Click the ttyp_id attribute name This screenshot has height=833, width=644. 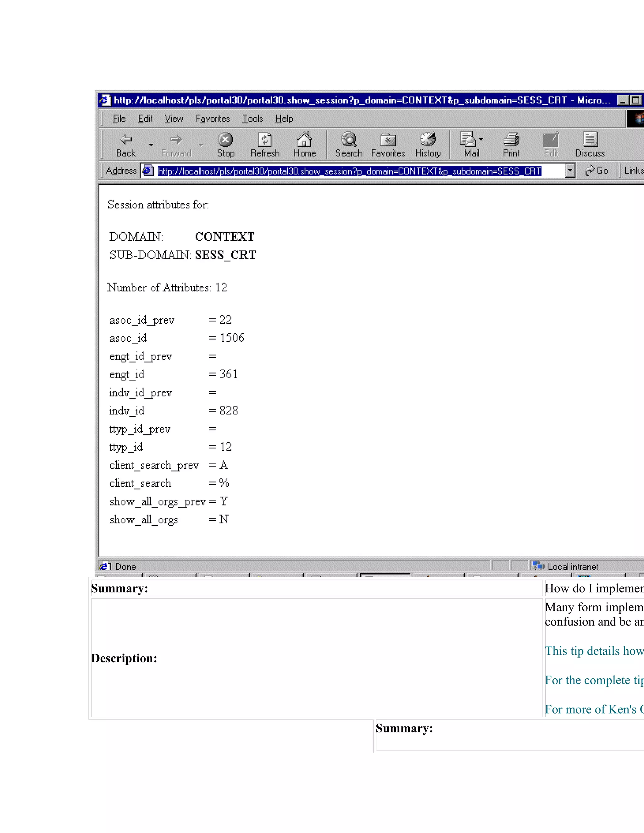pyautogui.click(x=126, y=447)
